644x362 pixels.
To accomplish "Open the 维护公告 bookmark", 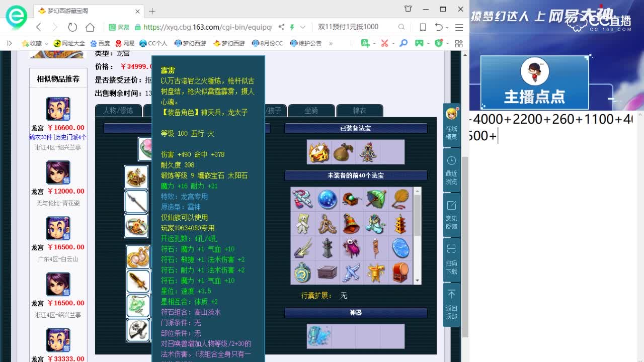I will (306, 43).
